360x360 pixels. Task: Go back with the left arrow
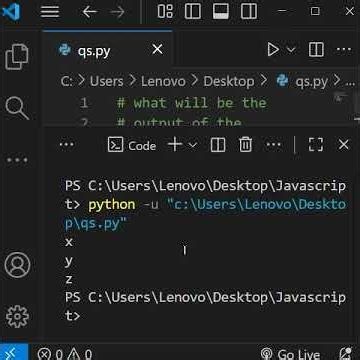pyautogui.click(x=89, y=12)
